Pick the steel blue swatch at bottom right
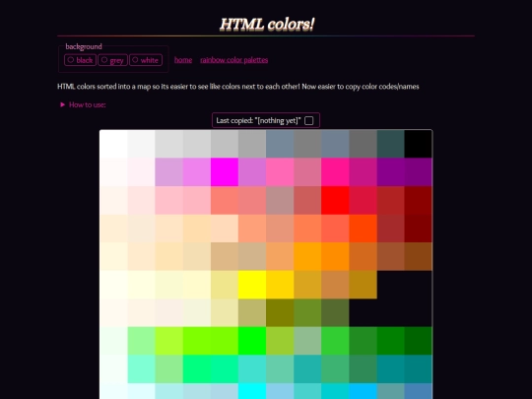This screenshot has width=532, height=399. click(x=418, y=391)
